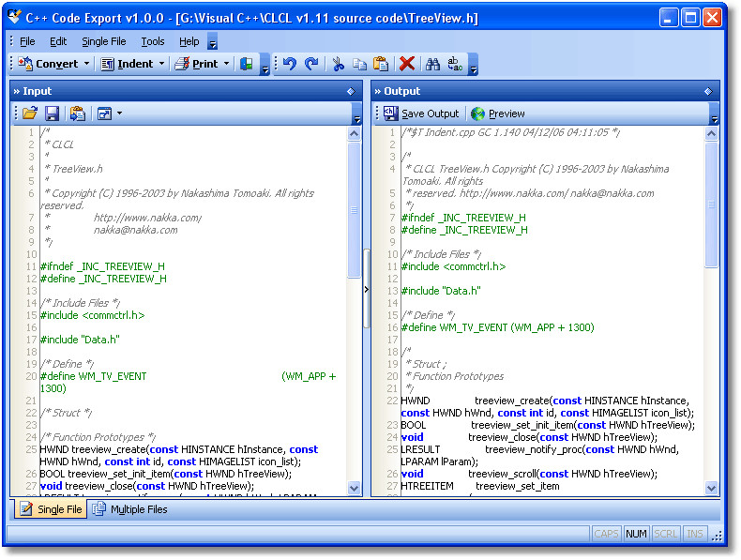This screenshot has width=741, height=560.
Task: Paste into Input using the clipboard icon
Action: pos(78,114)
